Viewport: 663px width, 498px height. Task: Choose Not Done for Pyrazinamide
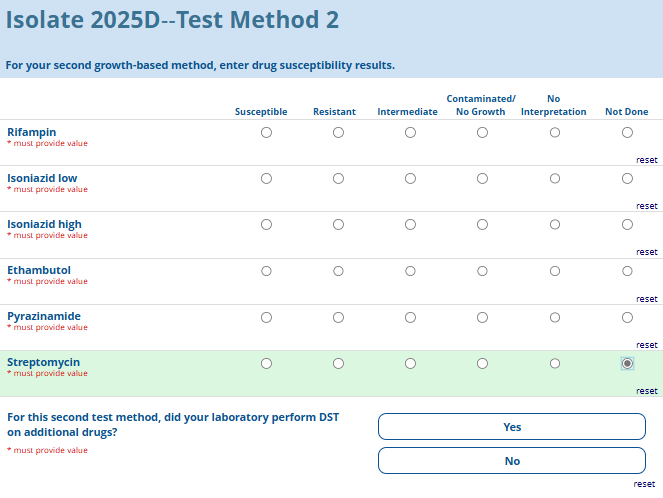627,317
